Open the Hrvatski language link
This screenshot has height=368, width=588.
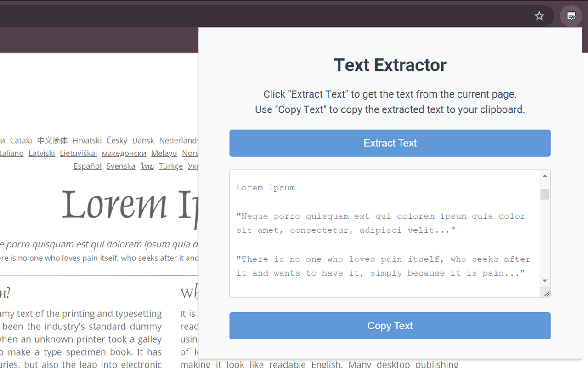pyautogui.click(x=87, y=140)
